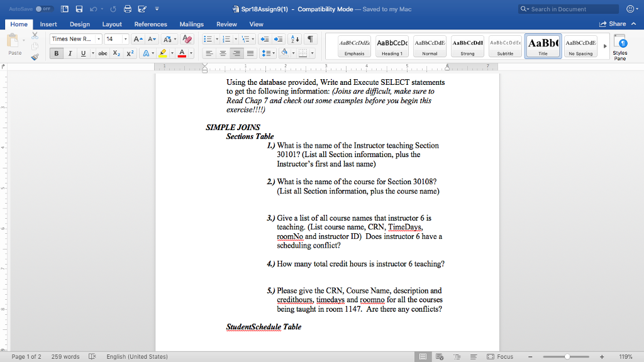Image resolution: width=644 pixels, height=362 pixels.
Task: Switch to the Mailings ribbon tab
Action: tap(191, 24)
